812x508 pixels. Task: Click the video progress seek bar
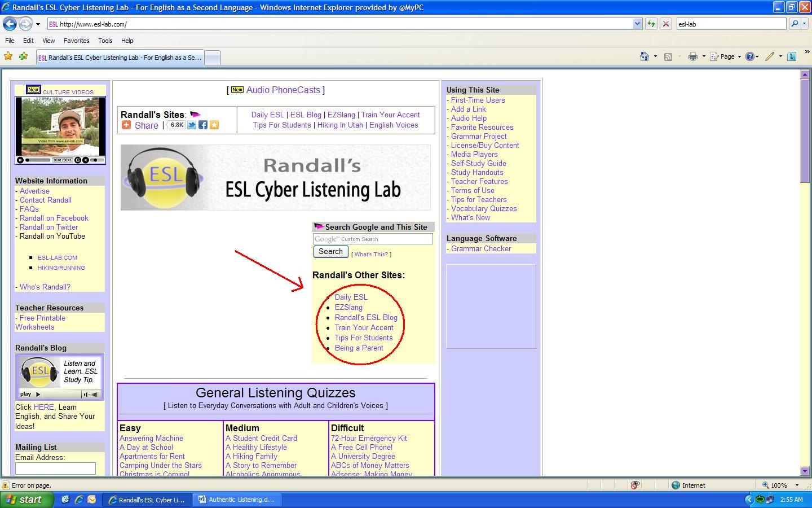pyautogui.click(x=38, y=160)
